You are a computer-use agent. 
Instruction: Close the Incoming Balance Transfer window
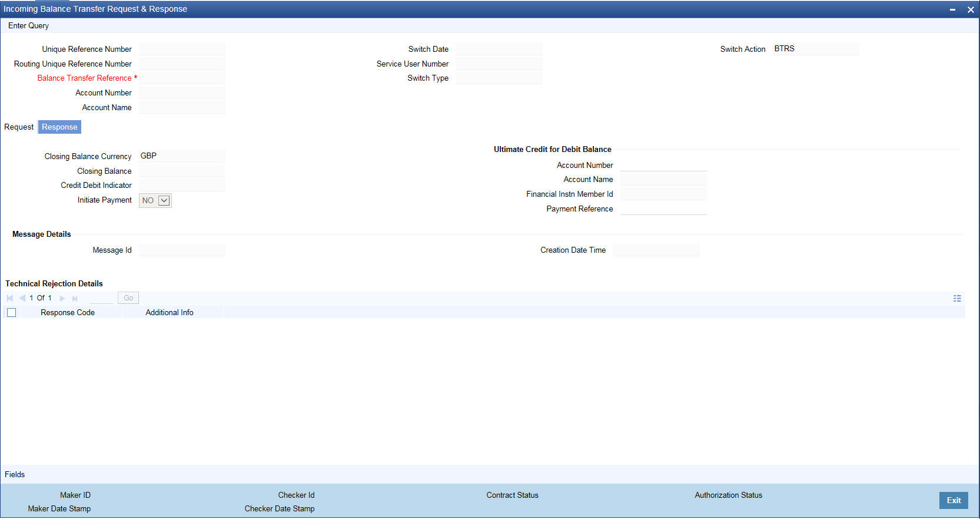coord(971,9)
